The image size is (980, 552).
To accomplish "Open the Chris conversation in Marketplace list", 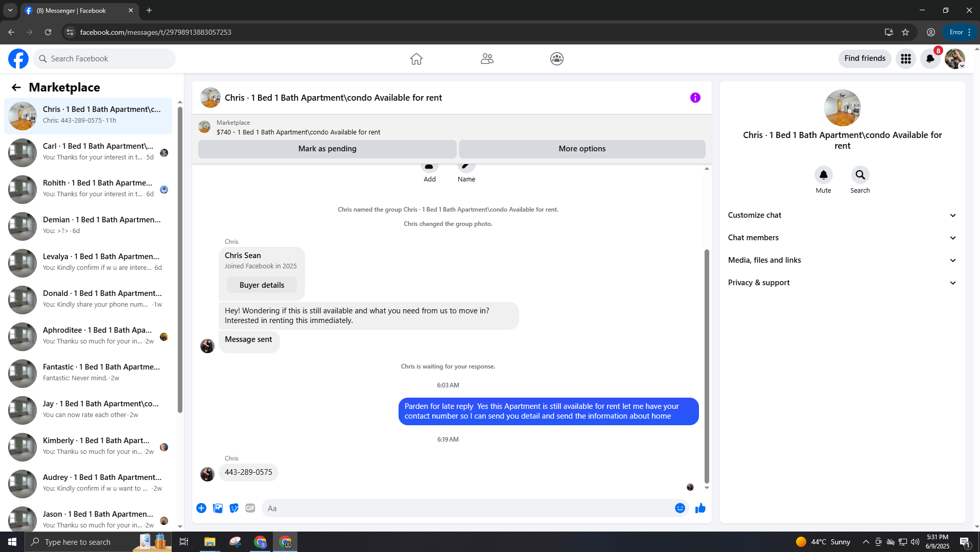I will pyautogui.click(x=88, y=116).
